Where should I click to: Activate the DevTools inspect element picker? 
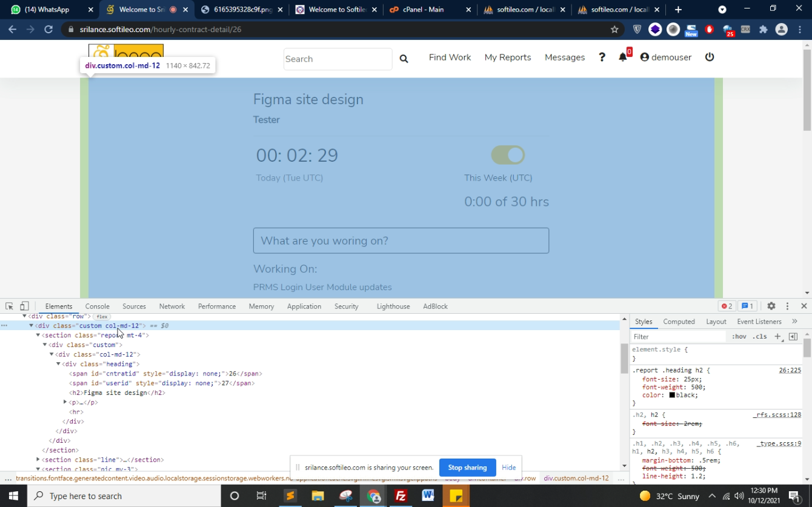(9, 307)
